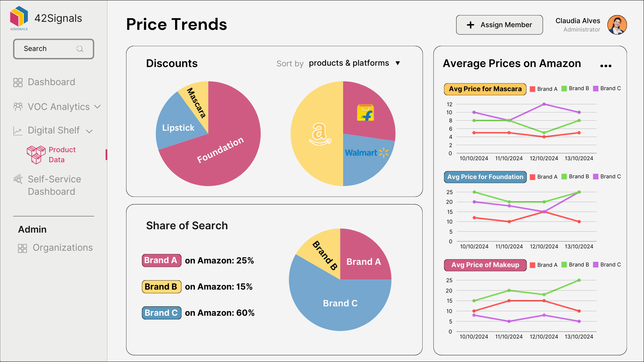Toggle Brand C in Makeup chart legend
Image resolution: width=644 pixels, height=362 pixels.
pos(607,264)
